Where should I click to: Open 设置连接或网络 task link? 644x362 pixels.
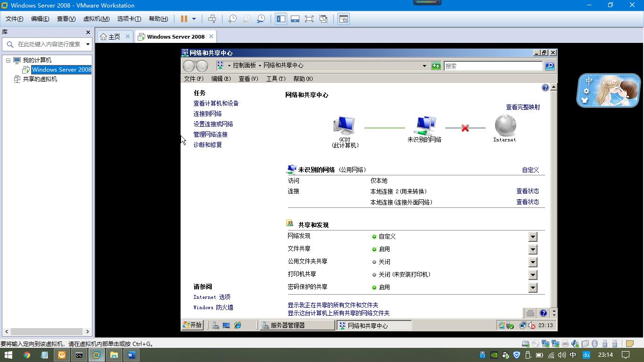tap(213, 124)
